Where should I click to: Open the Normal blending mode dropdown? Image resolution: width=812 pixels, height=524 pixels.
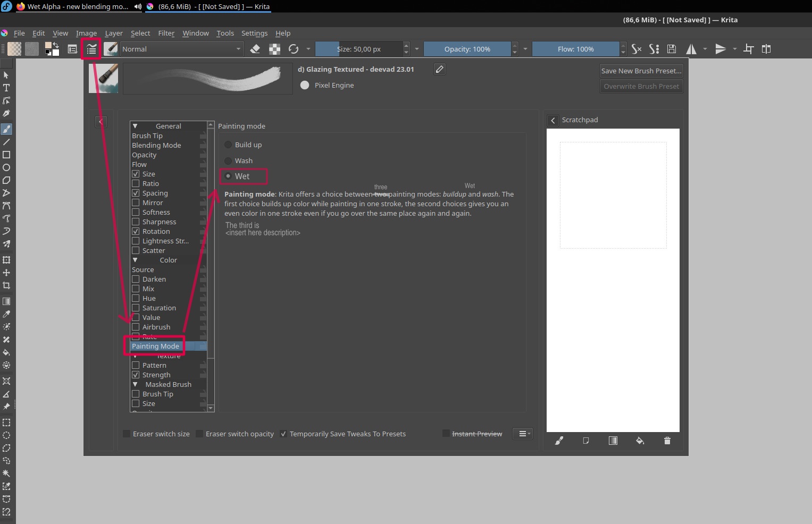pos(181,49)
